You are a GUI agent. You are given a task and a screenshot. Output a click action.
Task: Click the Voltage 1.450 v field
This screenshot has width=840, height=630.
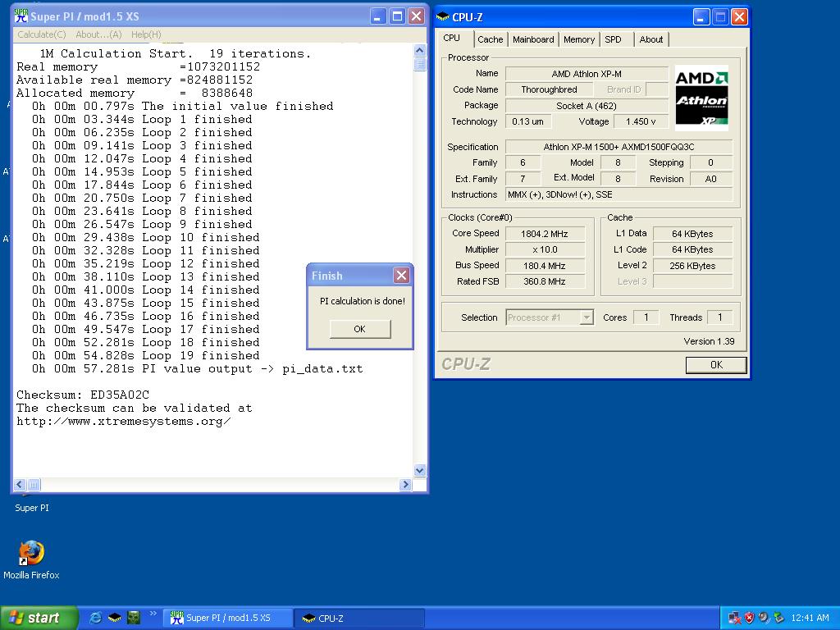pyautogui.click(x=641, y=121)
